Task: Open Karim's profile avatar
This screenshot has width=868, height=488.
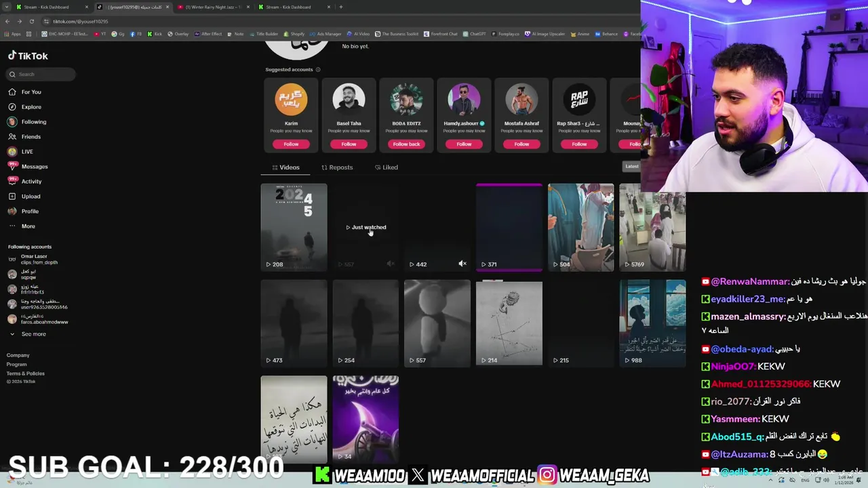Action: (x=291, y=100)
